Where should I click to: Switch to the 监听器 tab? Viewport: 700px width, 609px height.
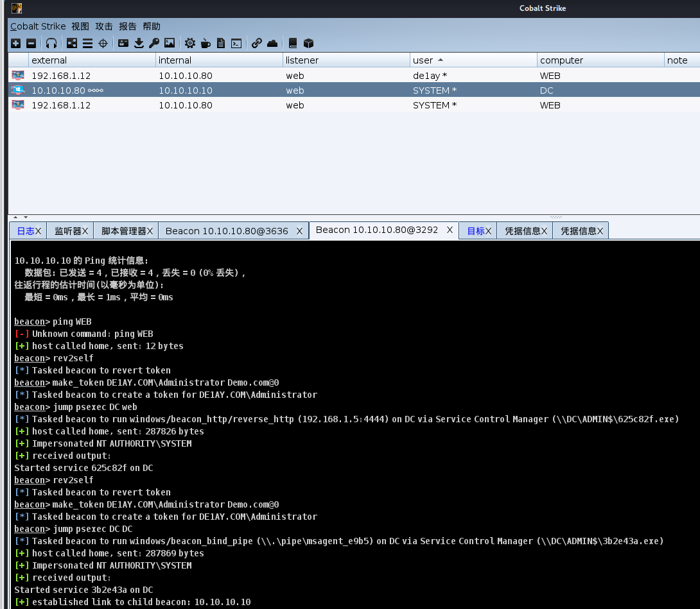click(68, 231)
